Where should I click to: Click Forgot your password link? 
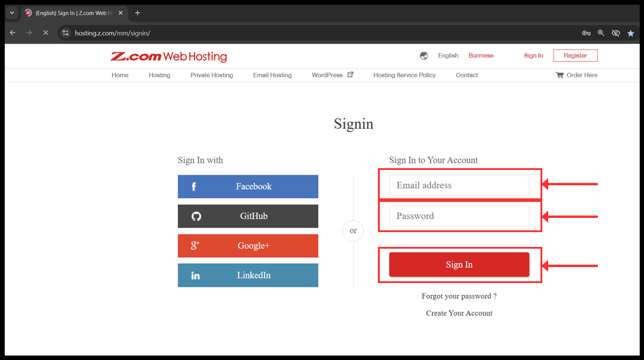pyautogui.click(x=459, y=296)
